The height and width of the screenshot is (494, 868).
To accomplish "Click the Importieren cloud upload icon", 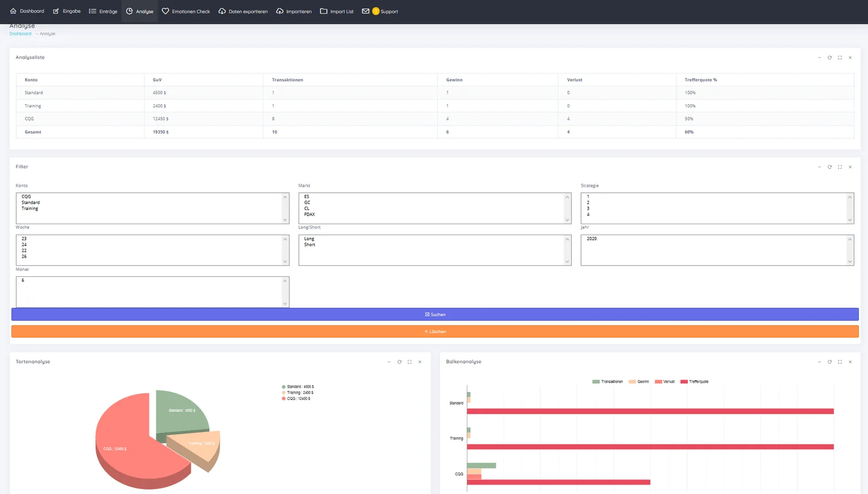I will click(280, 11).
